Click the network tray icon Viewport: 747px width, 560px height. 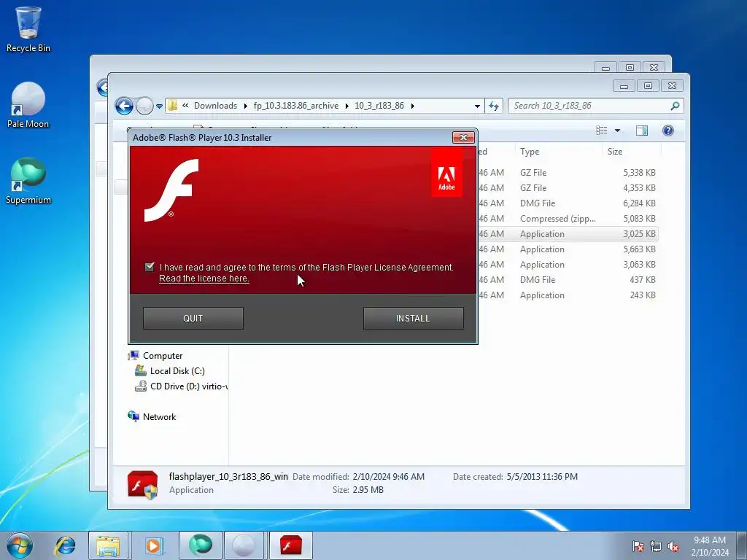656,546
